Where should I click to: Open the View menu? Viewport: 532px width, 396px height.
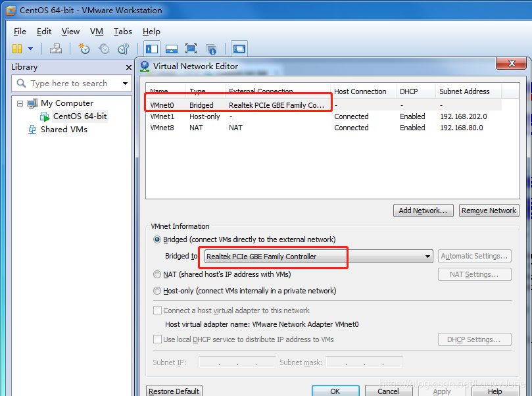coord(70,32)
